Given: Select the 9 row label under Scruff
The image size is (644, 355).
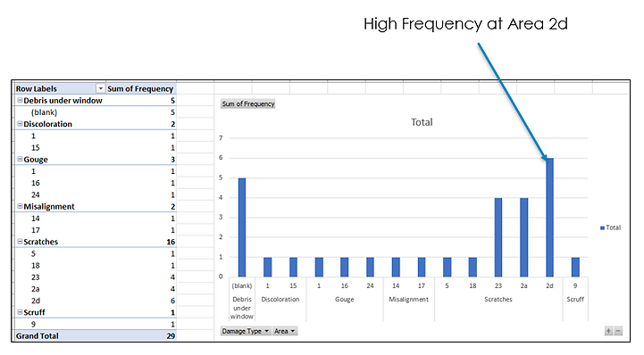Looking at the screenshot, I should tap(33, 324).
